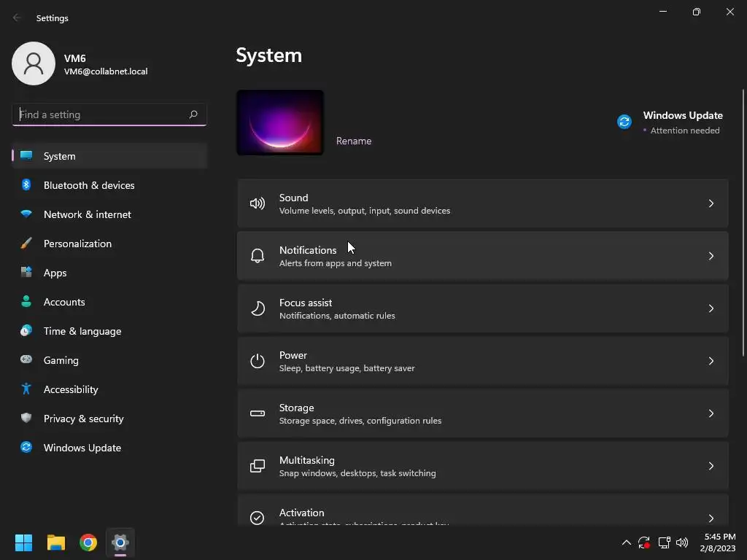Click the Accessibility figure icon
This screenshot has height=560, width=747.
tap(26, 389)
